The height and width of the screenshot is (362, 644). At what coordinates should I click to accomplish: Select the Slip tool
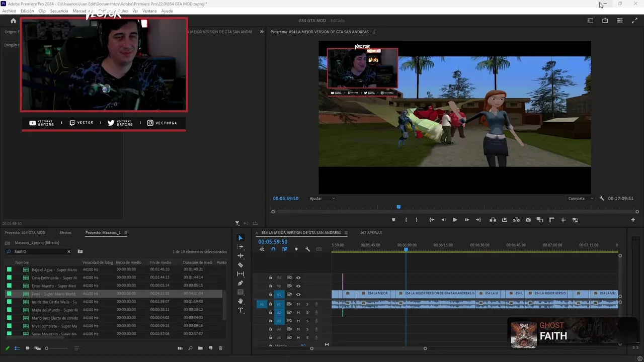coord(240,274)
